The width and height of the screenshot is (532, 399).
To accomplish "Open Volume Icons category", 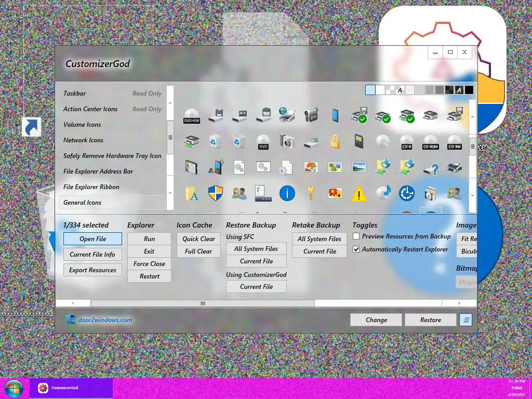I will click(113, 125).
